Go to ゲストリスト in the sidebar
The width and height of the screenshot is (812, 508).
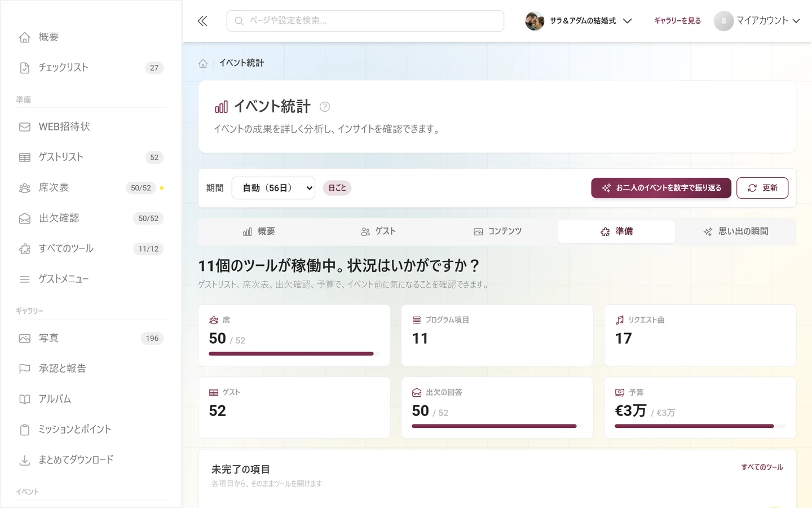[91, 157]
